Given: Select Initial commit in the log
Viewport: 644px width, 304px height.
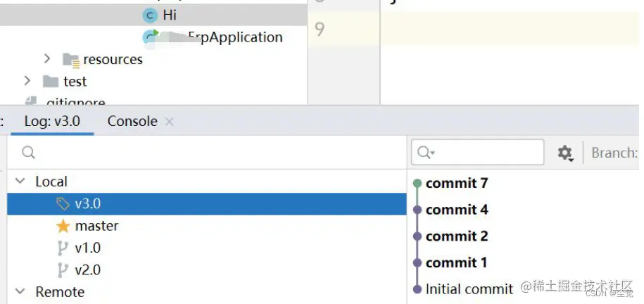Looking at the screenshot, I should pos(469,289).
